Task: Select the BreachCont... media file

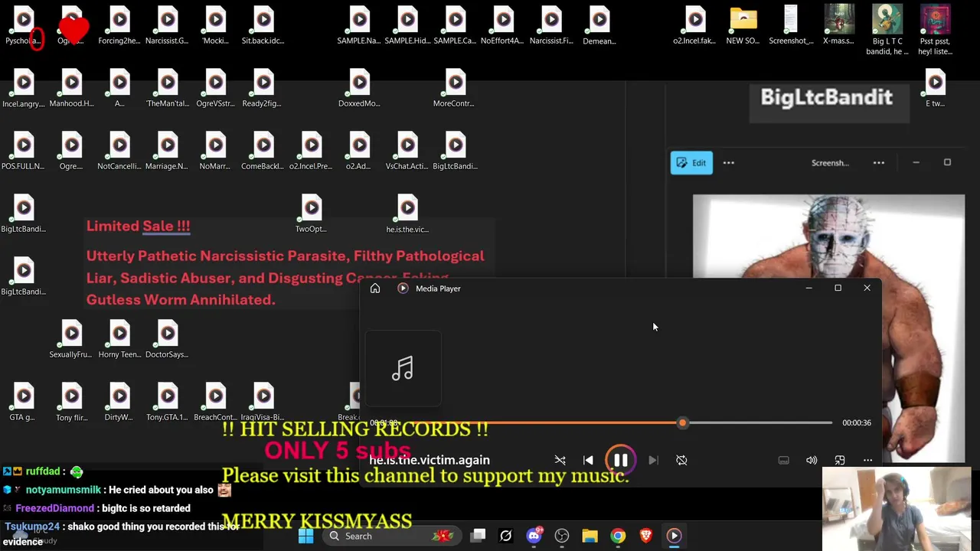Action: point(215,403)
